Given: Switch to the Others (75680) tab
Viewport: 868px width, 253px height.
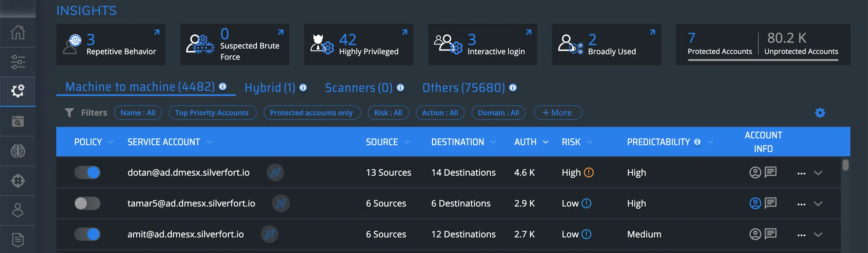Looking at the screenshot, I should tap(463, 87).
